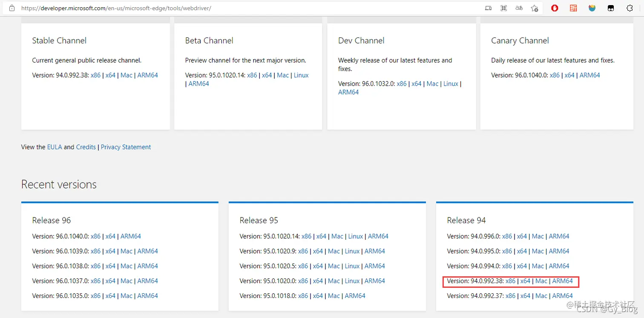Select the 'Recent versions' heading text

coord(59,184)
